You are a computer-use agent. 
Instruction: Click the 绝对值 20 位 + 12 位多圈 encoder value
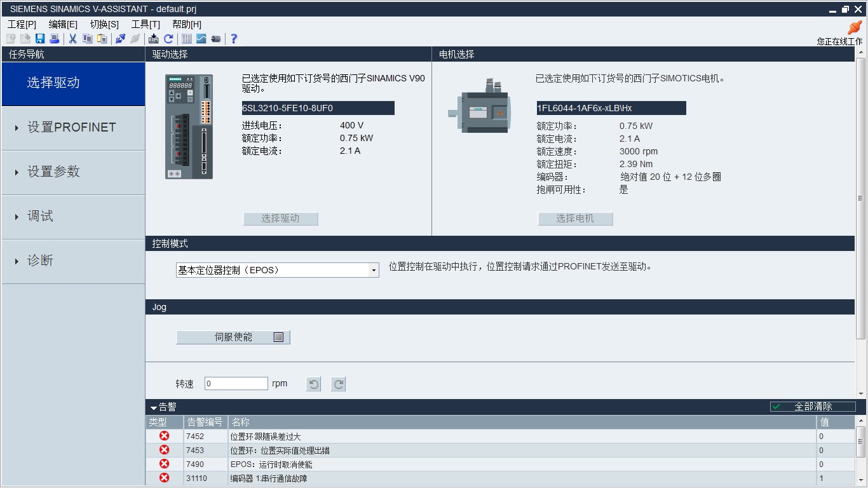pos(671,177)
